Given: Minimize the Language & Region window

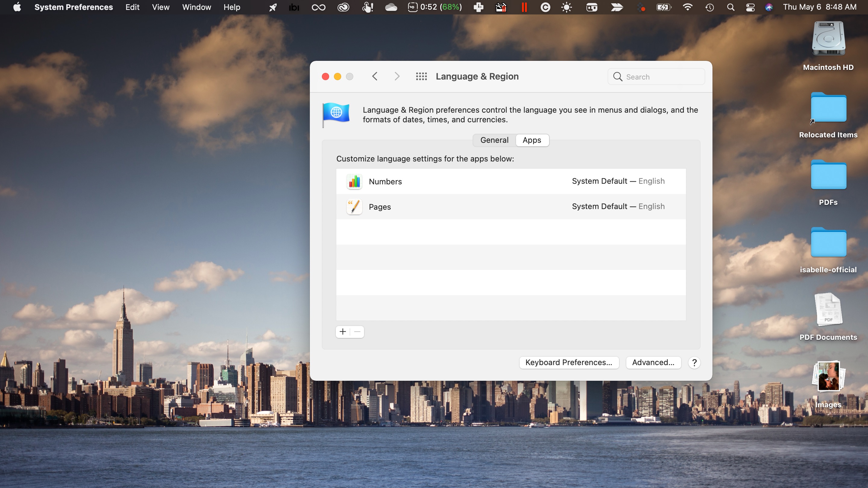Looking at the screenshot, I should 338,77.
